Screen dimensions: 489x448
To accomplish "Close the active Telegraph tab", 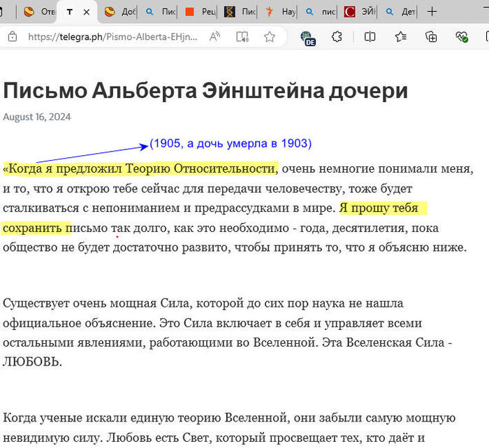I will [x=87, y=12].
